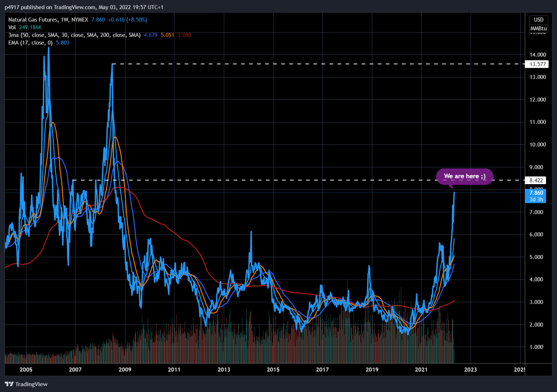Click the EMA (17, close, 0) legend

click(30, 43)
